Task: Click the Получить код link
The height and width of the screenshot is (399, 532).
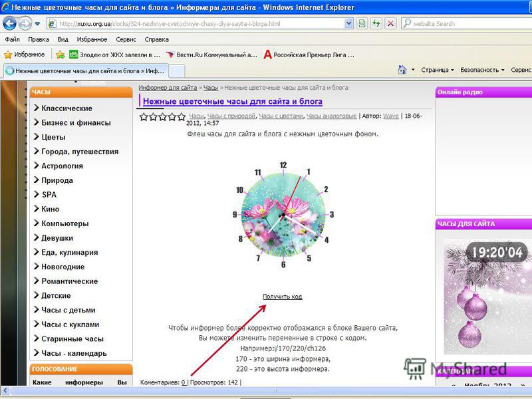Action: point(282,297)
